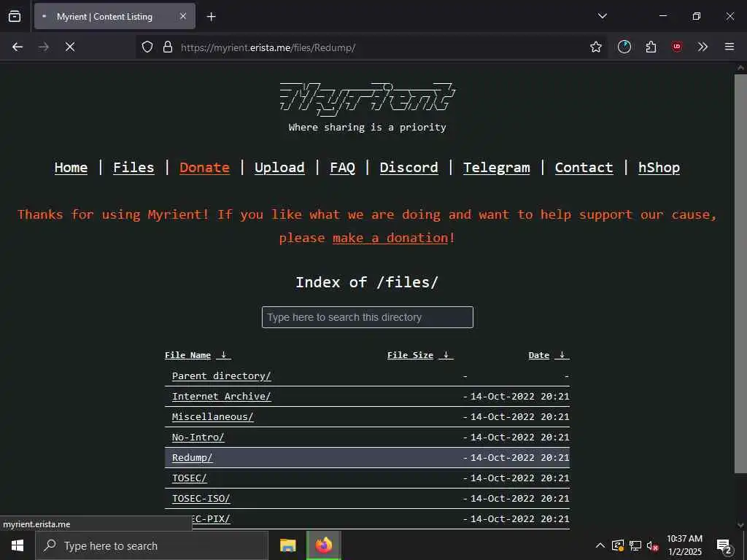The height and width of the screenshot is (560, 747).
Task: Click the muted volume tray icon
Action: pyautogui.click(x=653, y=545)
